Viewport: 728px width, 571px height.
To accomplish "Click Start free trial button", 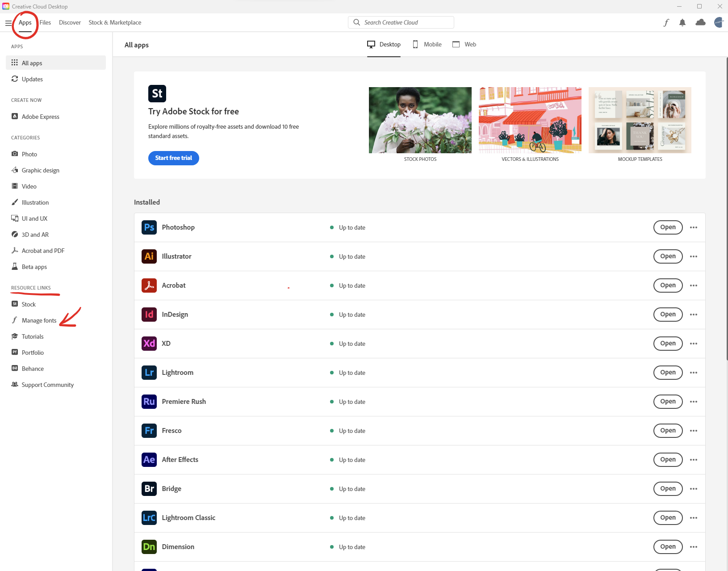I will (174, 158).
